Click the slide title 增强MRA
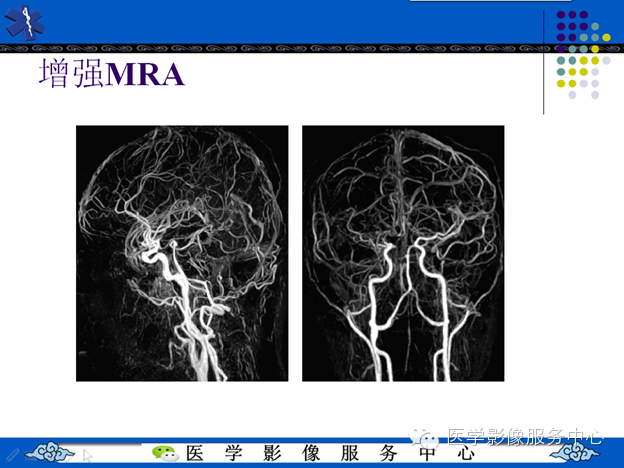Image resolution: width=624 pixels, height=468 pixels. pyautogui.click(x=112, y=73)
